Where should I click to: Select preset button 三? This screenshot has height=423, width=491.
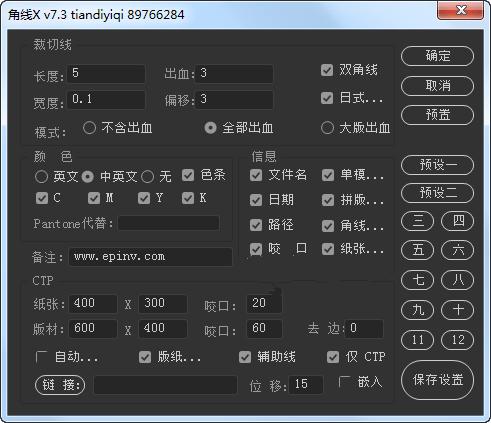pyautogui.click(x=418, y=221)
